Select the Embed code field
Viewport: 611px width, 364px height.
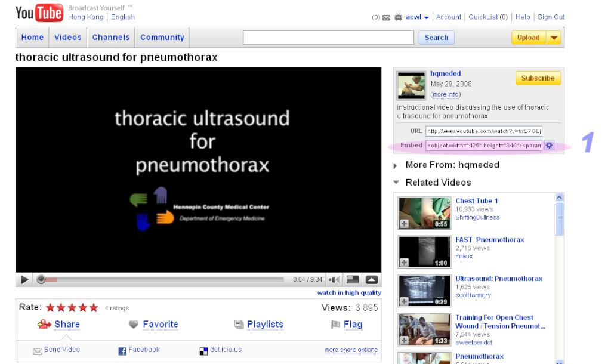(x=484, y=146)
